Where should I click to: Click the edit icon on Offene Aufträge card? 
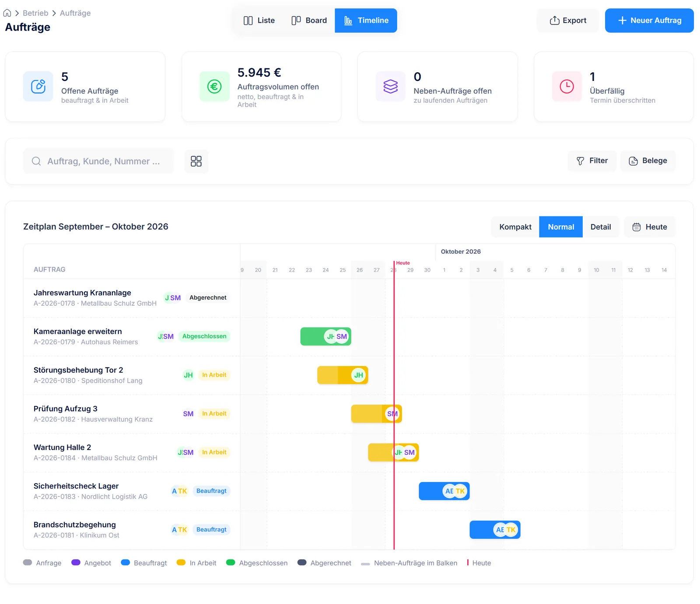tap(38, 86)
